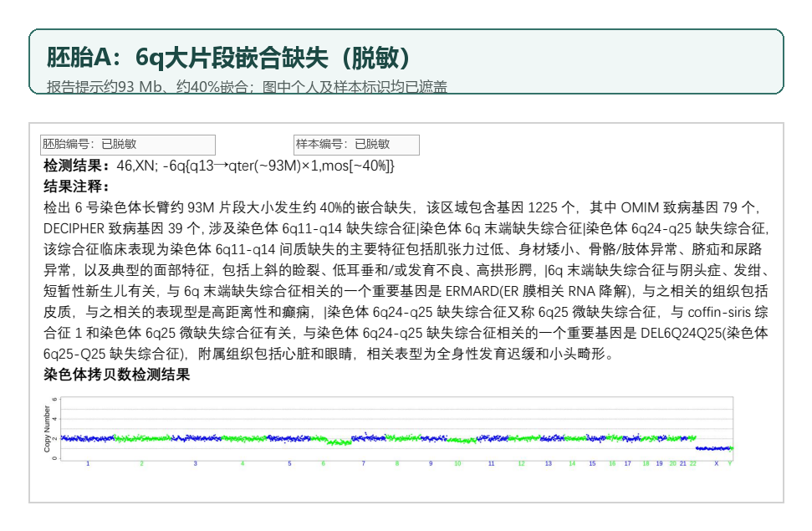Click the 样本编号：已脱敏 field
The height and width of the screenshot is (531, 812).
(x=356, y=145)
